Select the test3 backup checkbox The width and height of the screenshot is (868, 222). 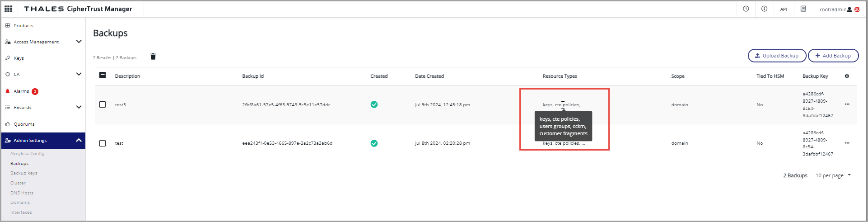pyautogui.click(x=103, y=104)
